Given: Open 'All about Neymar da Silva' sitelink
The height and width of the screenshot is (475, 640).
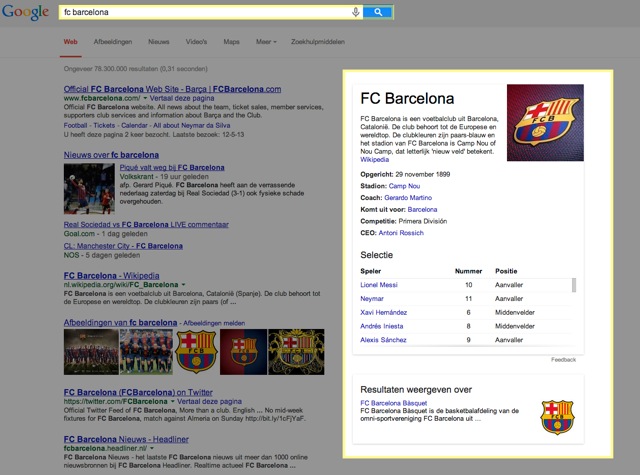Looking at the screenshot, I should tap(192, 125).
